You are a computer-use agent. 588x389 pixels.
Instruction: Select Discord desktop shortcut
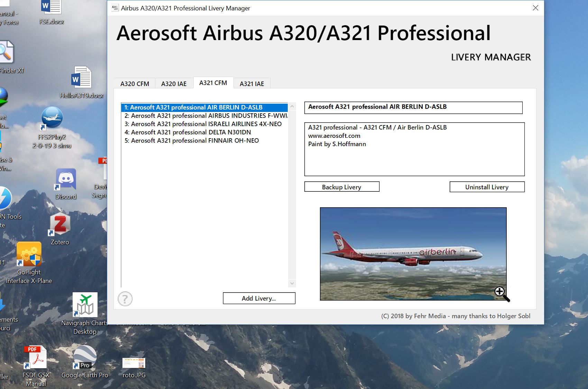point(66,184)
